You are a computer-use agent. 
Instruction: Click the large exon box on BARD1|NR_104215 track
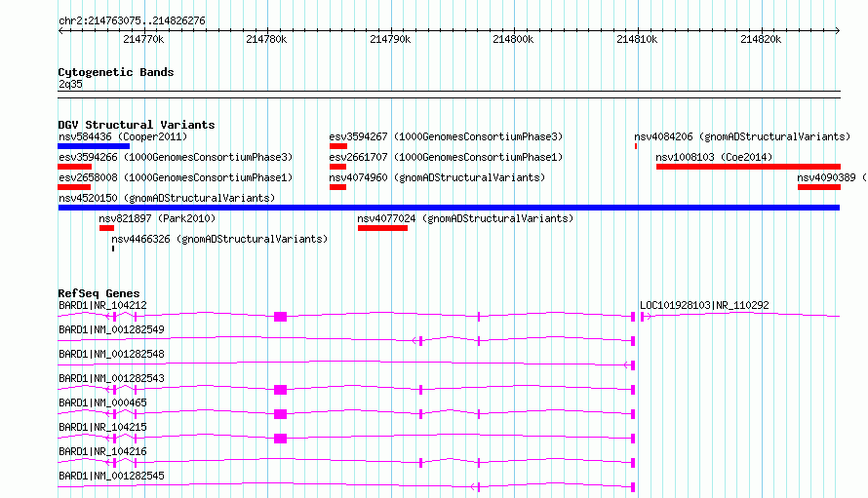coord(281,439)
